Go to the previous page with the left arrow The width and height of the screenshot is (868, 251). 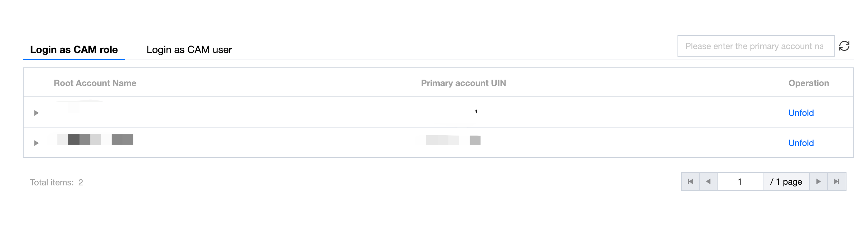point(708,181)
